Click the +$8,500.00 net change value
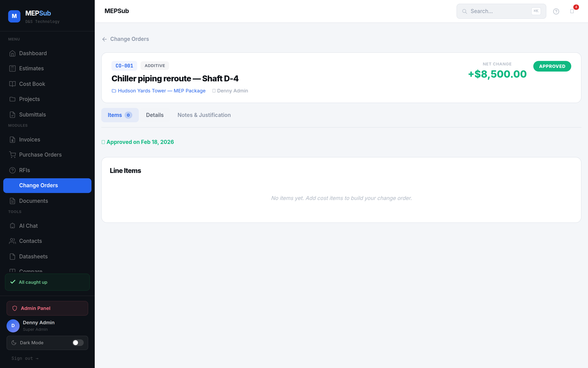Image resolution: width=588 pixels, height=368 pixels. [497, 74]
